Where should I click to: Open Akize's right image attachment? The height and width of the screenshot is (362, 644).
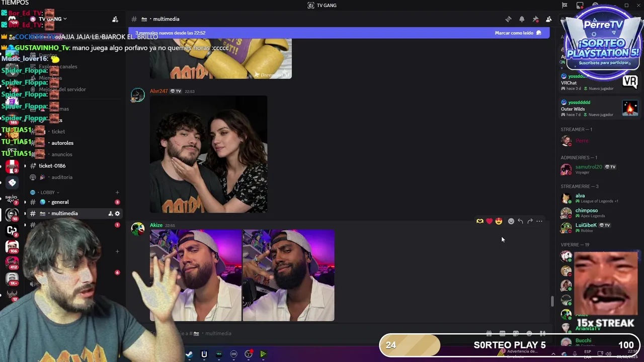tap(288, 276)
